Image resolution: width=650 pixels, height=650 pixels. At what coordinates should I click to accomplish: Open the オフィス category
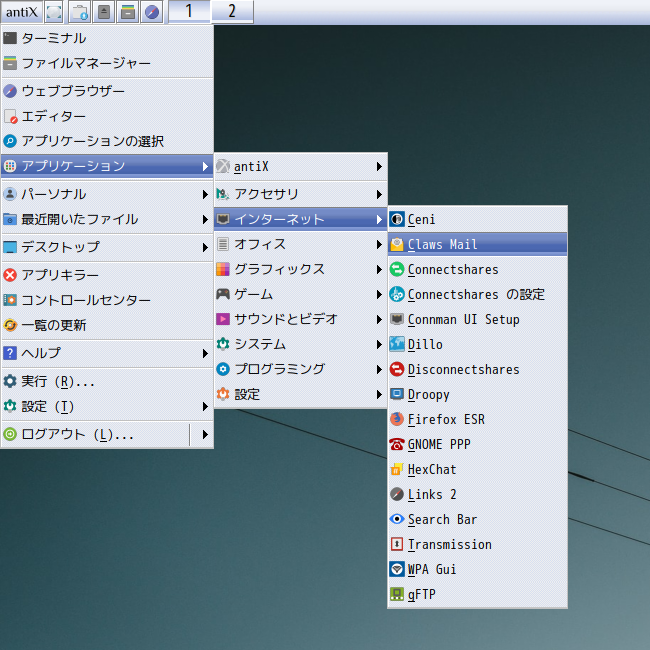[x=301, y=244]
